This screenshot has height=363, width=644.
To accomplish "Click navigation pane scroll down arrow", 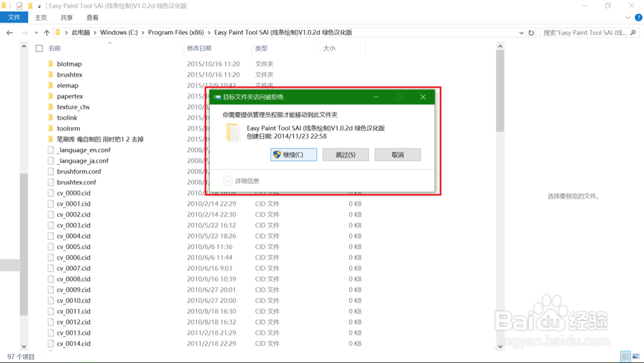I will [x=24, y=346].
